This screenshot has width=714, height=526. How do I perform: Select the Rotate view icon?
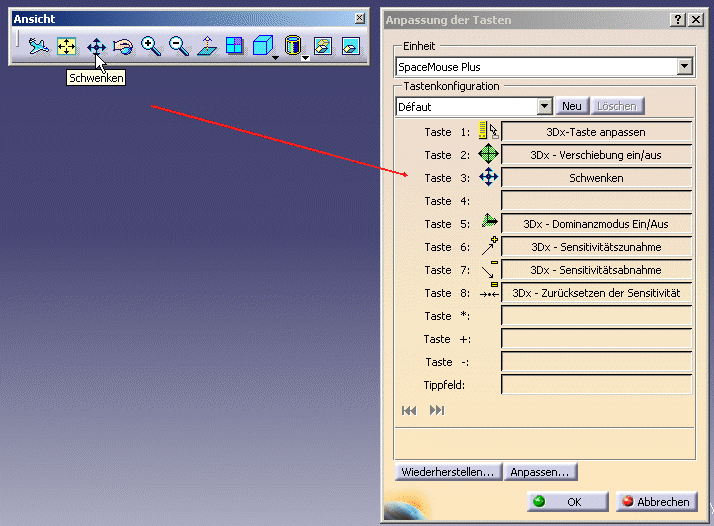(123, 46)
